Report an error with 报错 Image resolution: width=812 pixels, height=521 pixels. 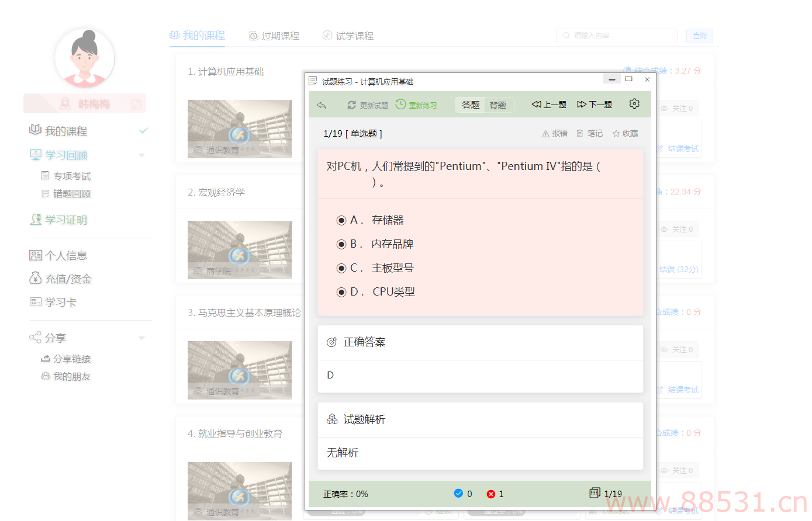pyautogui.click(x=555, y=133)
